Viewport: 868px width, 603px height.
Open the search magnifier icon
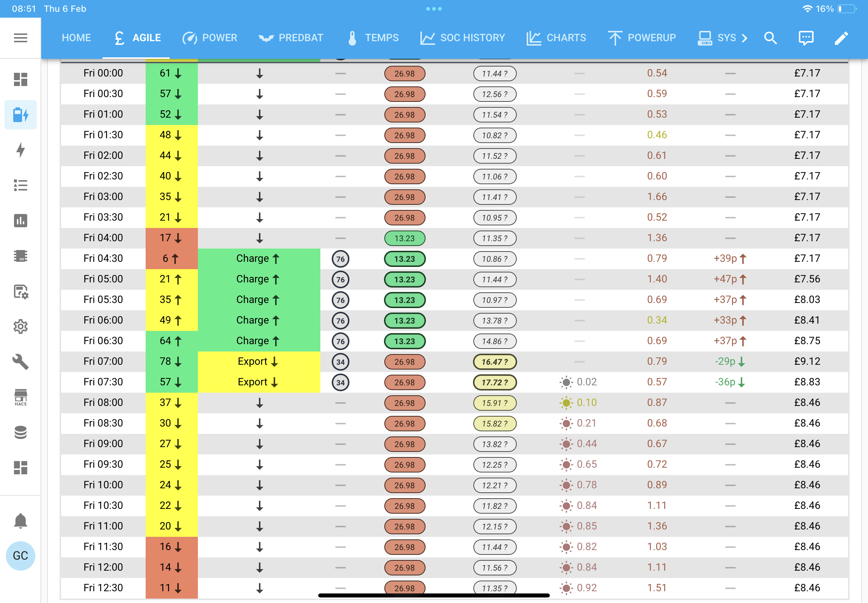point(770,38)
